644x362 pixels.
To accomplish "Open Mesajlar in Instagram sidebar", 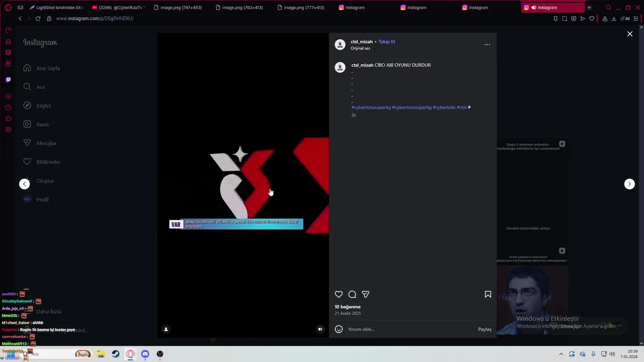I will click(x=40, y=143).
